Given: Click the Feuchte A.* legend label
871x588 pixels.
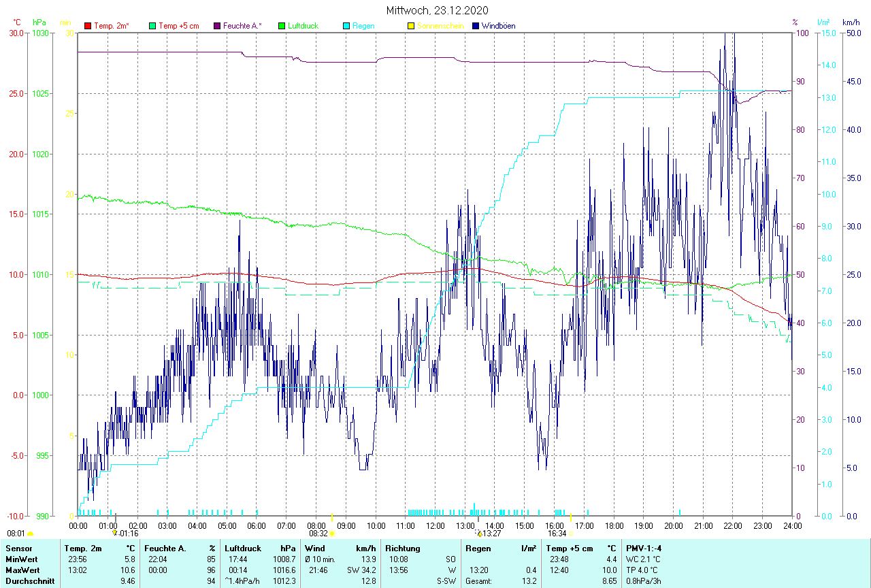Looking at the screenshot, I should click(242, 26).
